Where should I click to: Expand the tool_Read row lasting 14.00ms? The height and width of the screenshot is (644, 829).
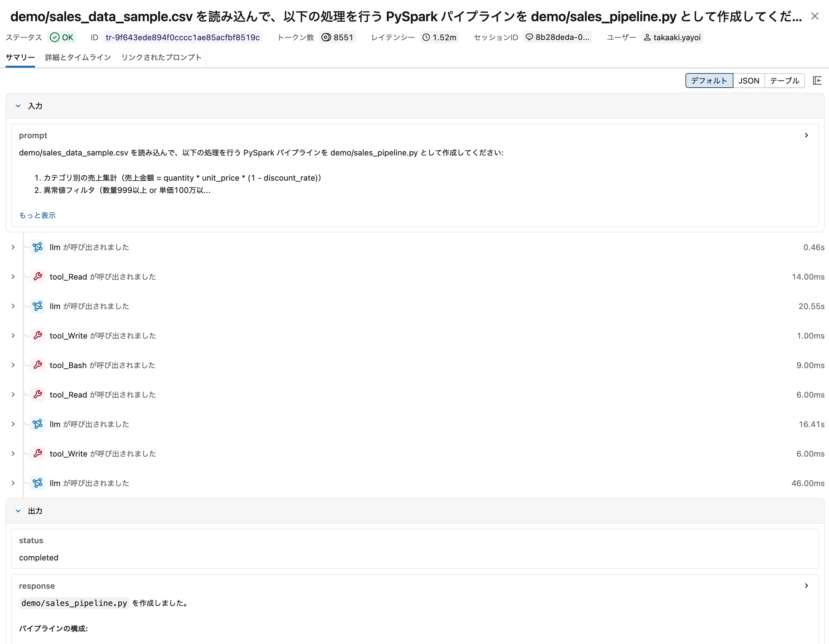(x=13, y=277)
